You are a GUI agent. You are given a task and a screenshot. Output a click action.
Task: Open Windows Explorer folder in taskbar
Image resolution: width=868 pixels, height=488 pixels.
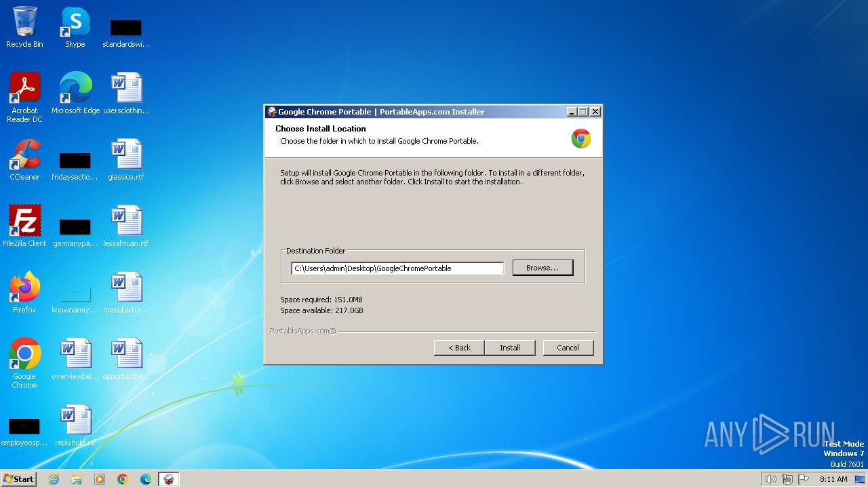point(77,479)
